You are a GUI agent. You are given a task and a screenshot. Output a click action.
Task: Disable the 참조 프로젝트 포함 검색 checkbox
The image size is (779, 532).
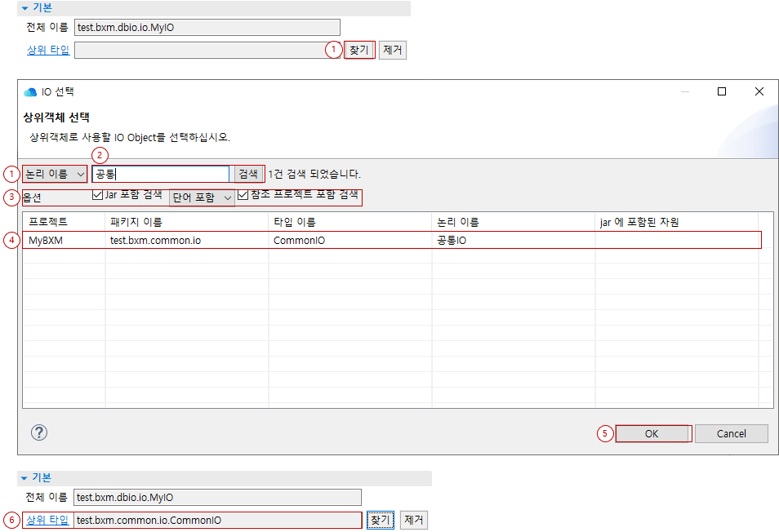pos(243,197)
